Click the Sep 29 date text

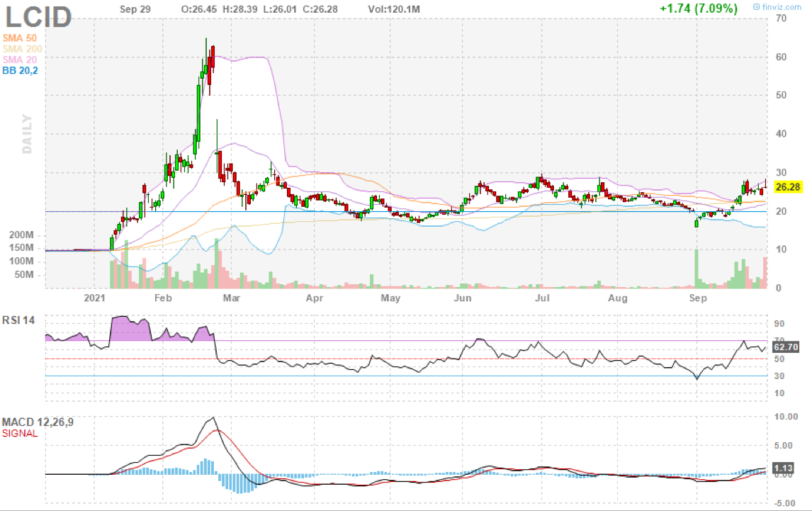tap(135, 9)
